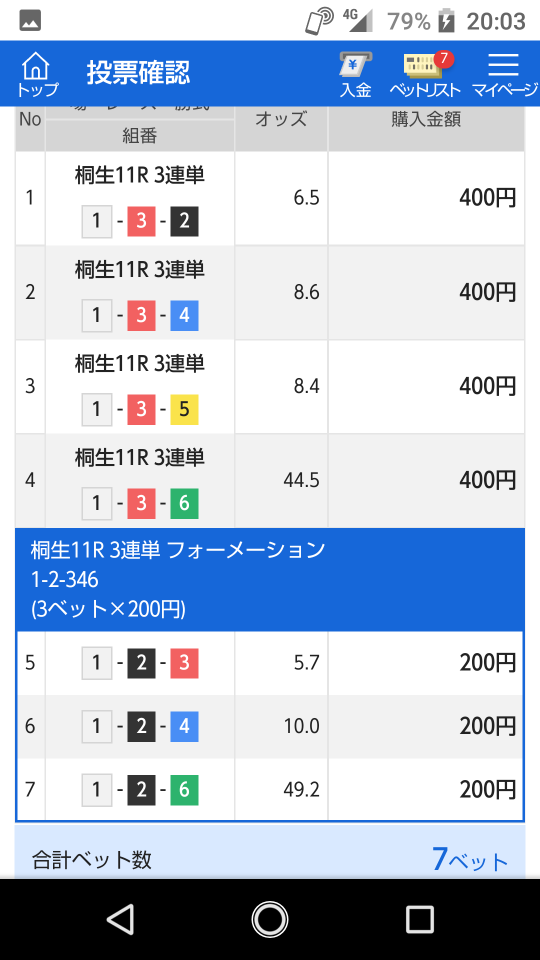Tap the Android recent apps square
This screenshot has width=540, height=960.
[420, 919]
